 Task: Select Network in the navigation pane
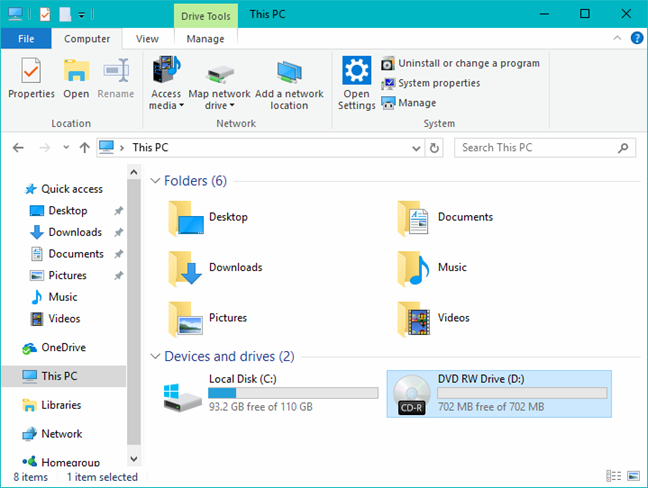tap(52, 434)
